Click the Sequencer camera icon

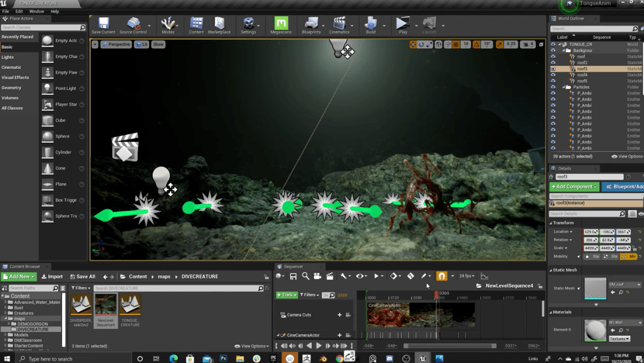(317, 276)
